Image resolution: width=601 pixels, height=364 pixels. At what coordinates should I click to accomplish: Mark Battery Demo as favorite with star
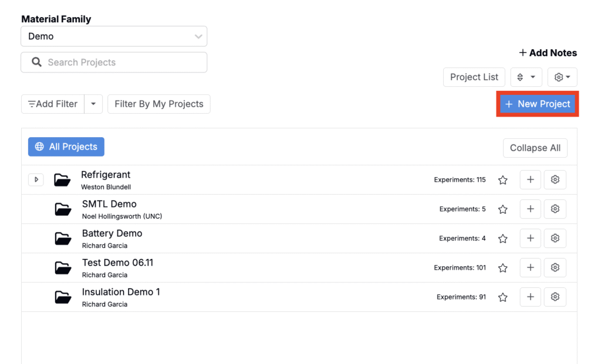pyautogui.click(x=502, y=239)
